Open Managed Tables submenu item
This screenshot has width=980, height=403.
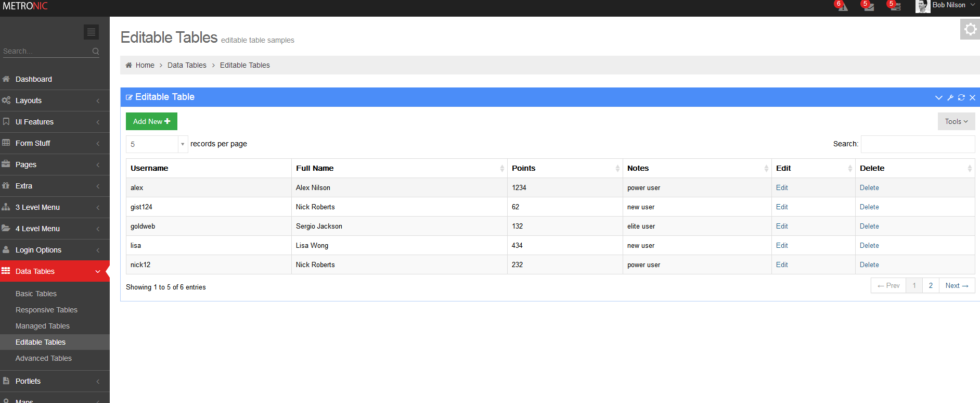(x=42, y=326)
